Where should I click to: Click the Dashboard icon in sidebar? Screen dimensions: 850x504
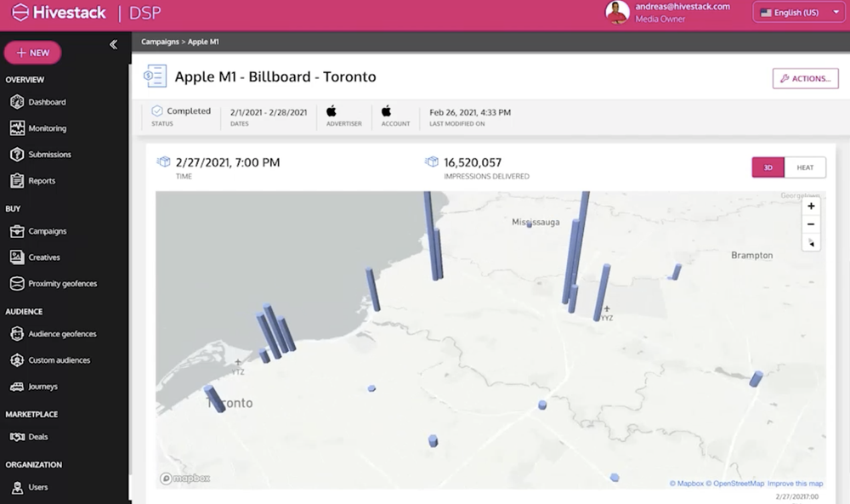pos(17,102)
